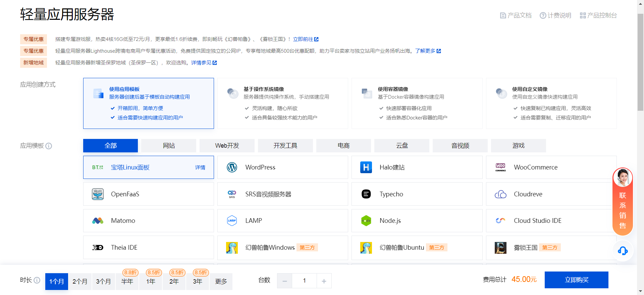Click the Node.js green hexagon icon

366,220
